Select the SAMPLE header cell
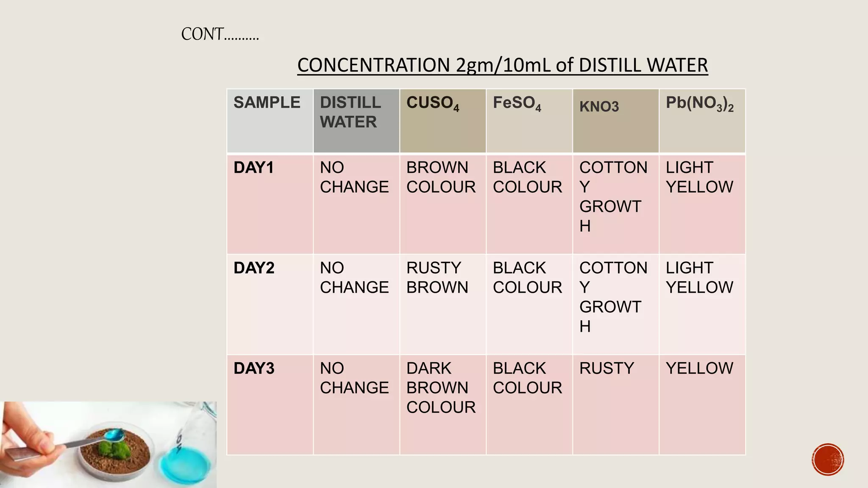 click(x=270, y=121)
